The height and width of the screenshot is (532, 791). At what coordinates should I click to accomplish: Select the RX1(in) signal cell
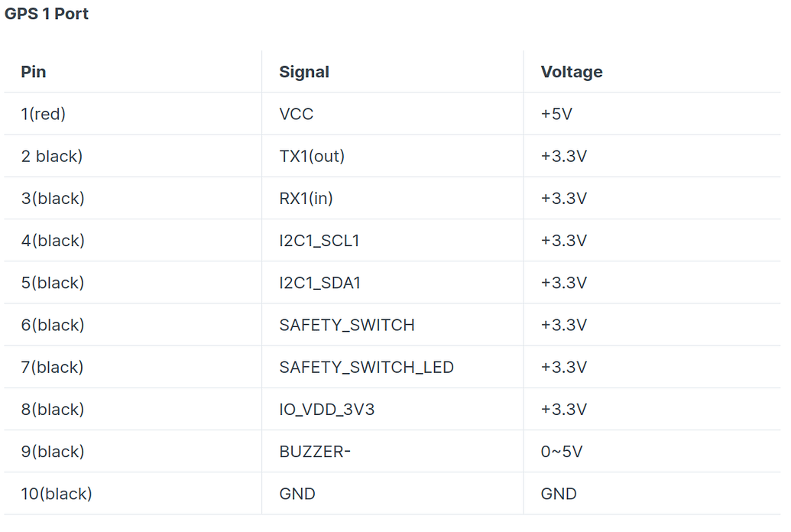(x=306, y=199)
